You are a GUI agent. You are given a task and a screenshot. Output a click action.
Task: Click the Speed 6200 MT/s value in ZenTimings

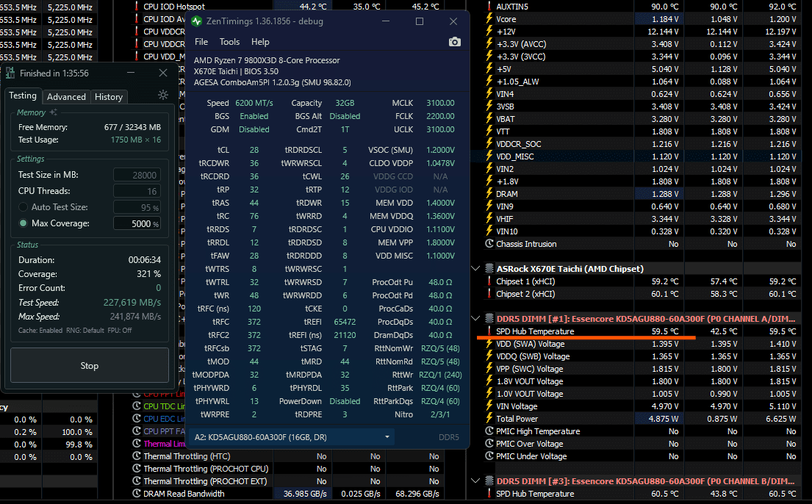(x=254, y=103)
